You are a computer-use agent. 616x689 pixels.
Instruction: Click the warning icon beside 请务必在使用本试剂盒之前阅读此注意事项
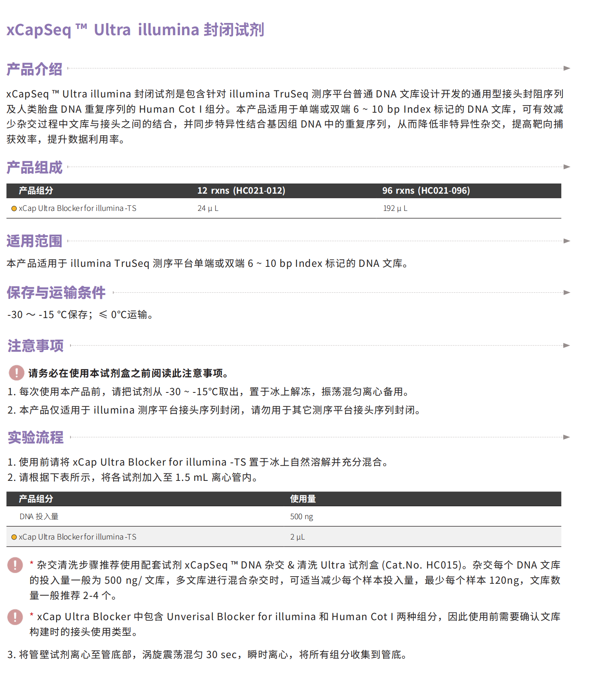16,373
